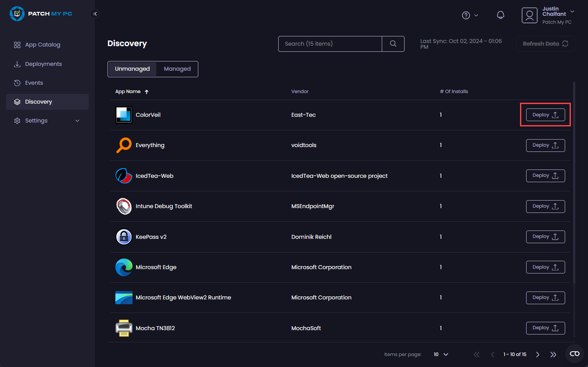Select Deployments in the sidebar
588x367 pixels.
[x=43, y=64]
